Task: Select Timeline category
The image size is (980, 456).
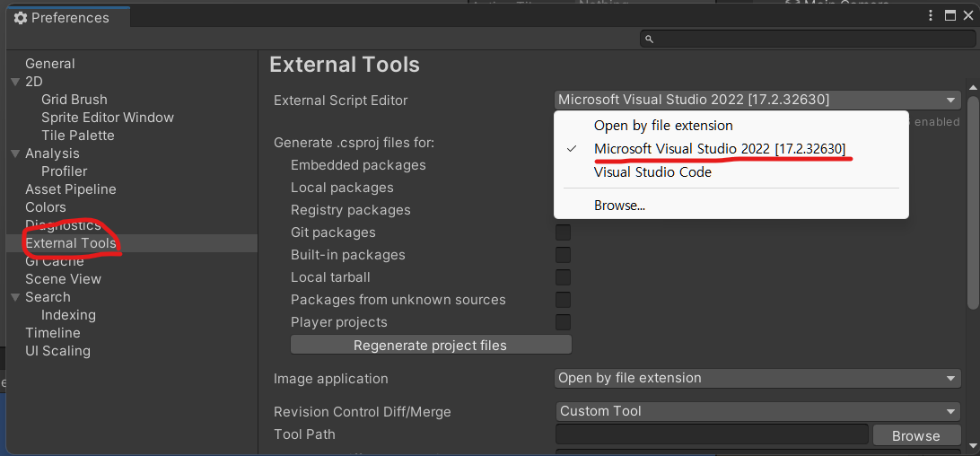Action: point(52,333)
